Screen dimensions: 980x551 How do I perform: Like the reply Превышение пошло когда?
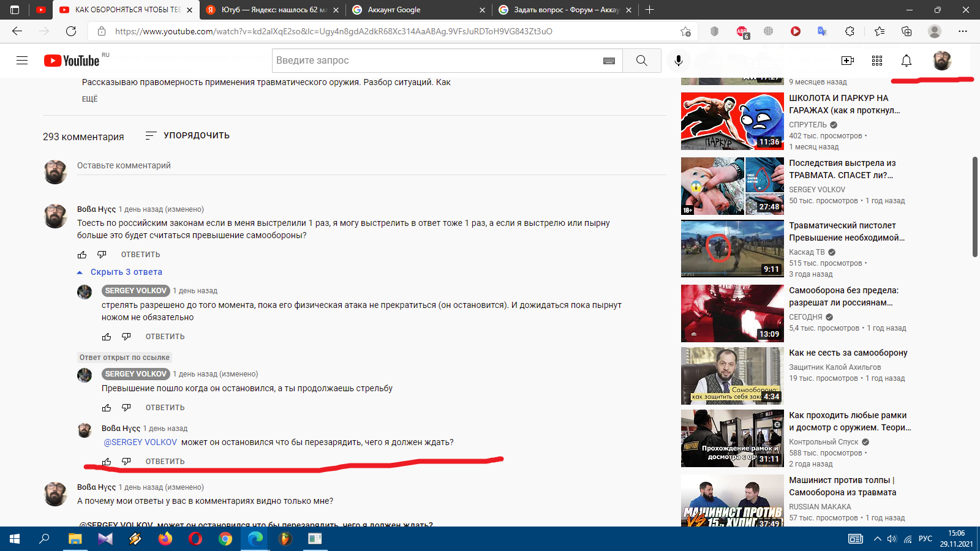(107, 408)
